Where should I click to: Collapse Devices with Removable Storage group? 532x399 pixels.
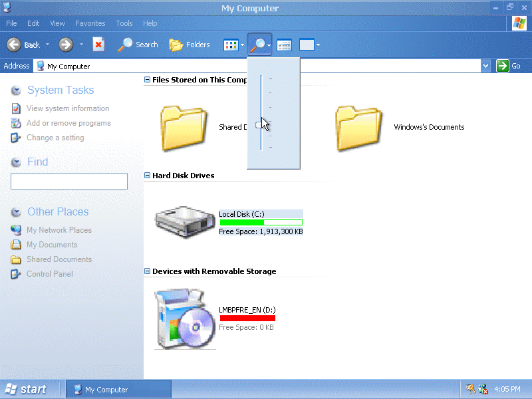[147, 271]
